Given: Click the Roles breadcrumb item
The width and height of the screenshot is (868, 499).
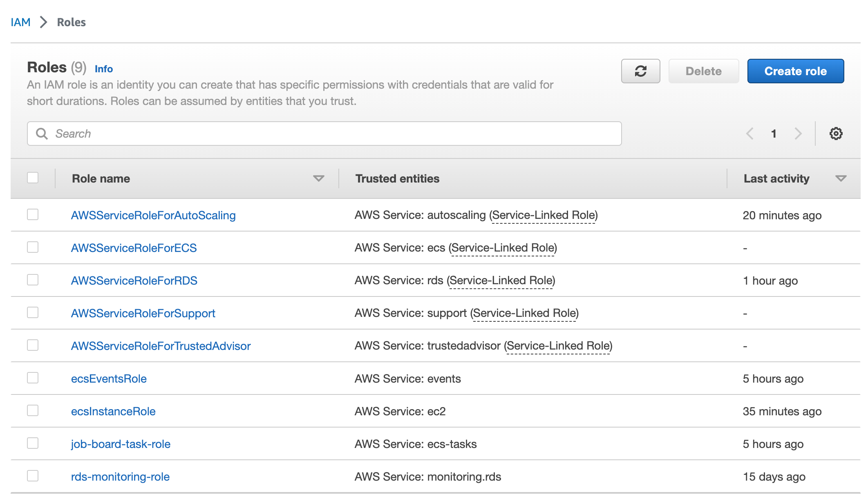Looking at the screenshot, I should (x=72, y=22).
